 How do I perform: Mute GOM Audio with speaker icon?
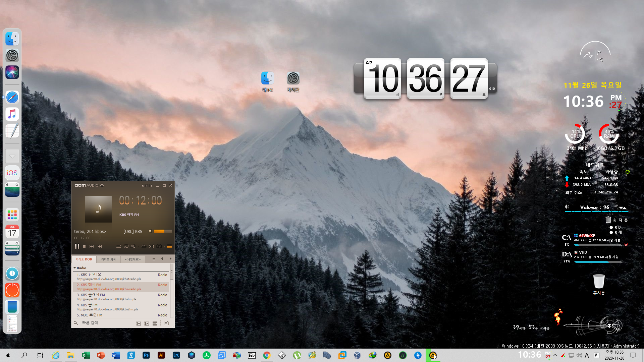150,231
